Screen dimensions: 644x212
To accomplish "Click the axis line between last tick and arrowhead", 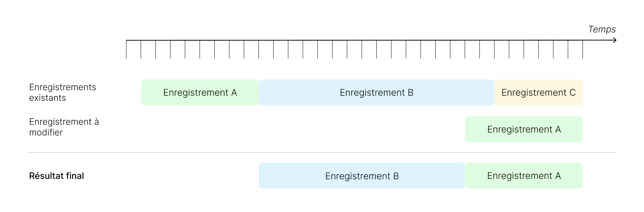I will [598, 40].
